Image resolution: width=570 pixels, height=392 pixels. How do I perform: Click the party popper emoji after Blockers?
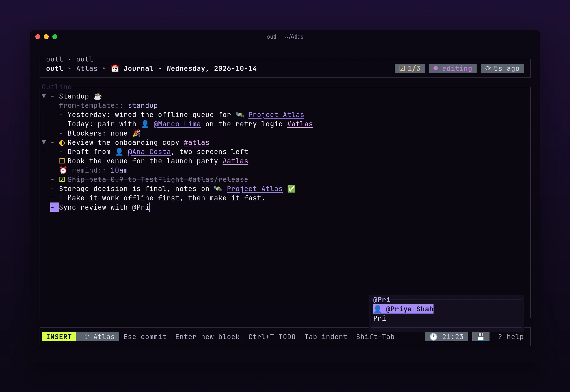[x=136, y=133]
